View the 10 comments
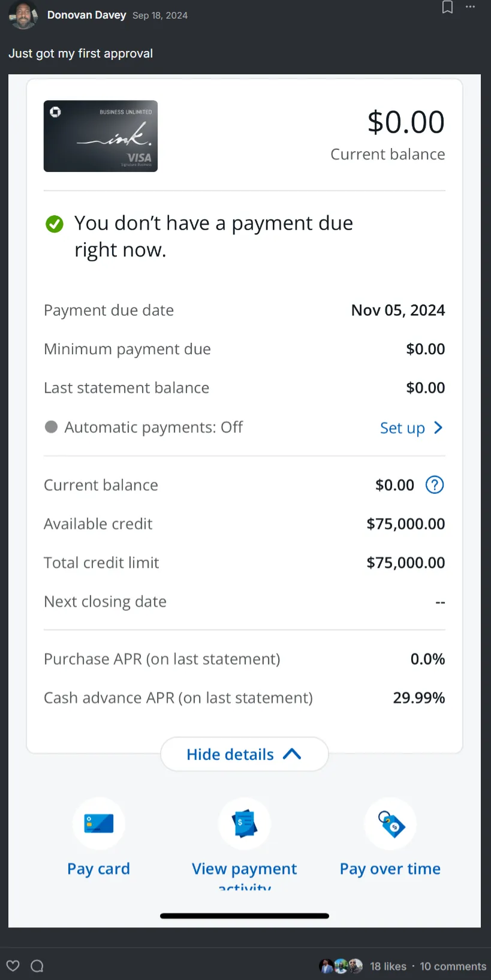The height and width of the screenshot is (980, 491). coord(453,966)
